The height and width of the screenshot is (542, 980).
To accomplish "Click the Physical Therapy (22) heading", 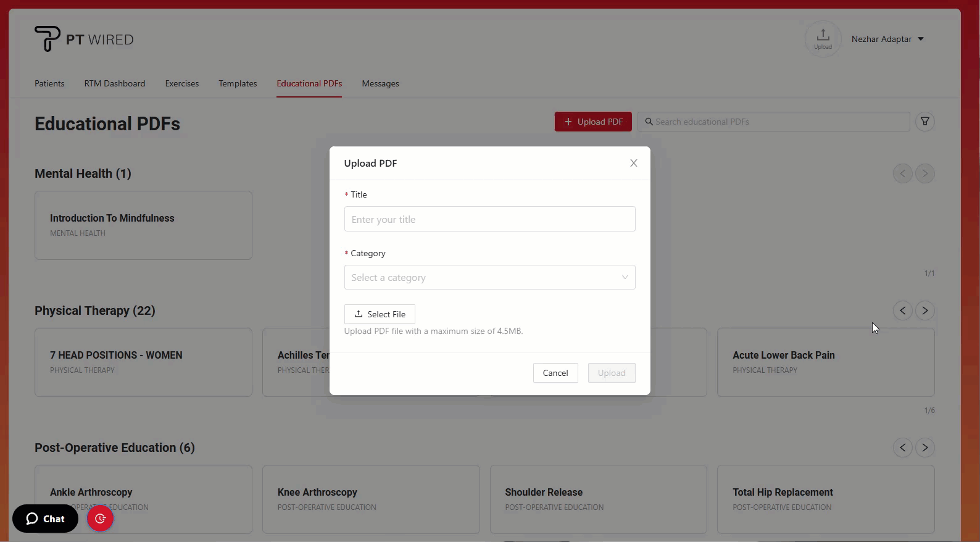I will pyautogui.click(x=95, y=311).
